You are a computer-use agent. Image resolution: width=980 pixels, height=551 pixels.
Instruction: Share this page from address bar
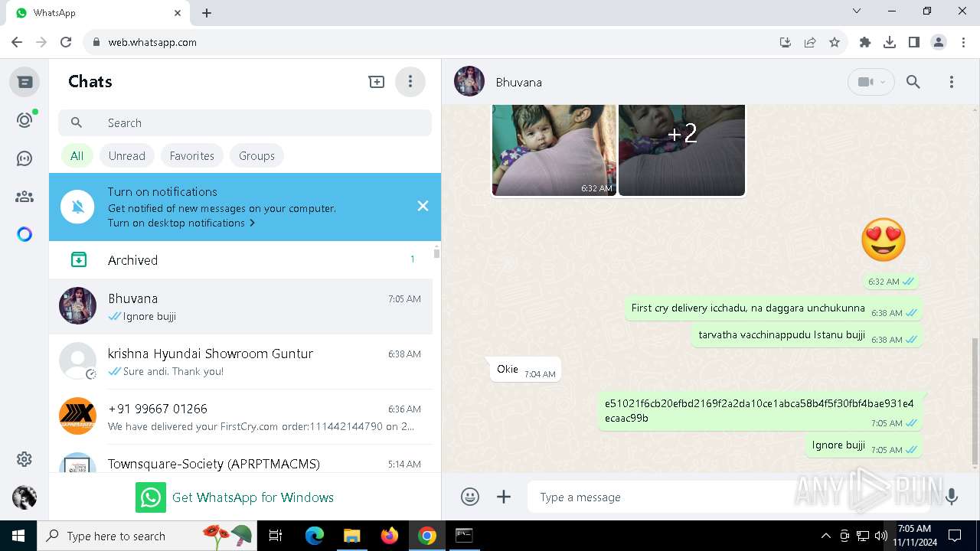coord(810,42)
